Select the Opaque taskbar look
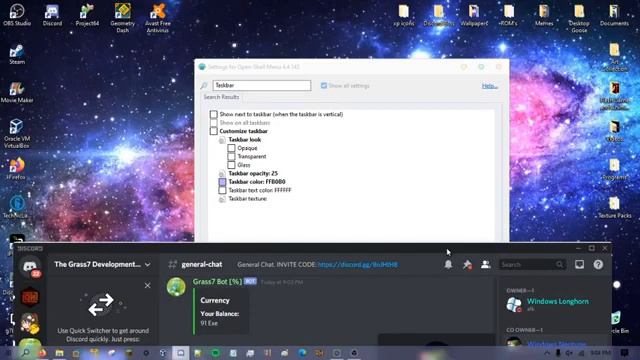The image size is (640, 360). click(x=231, y=148)
